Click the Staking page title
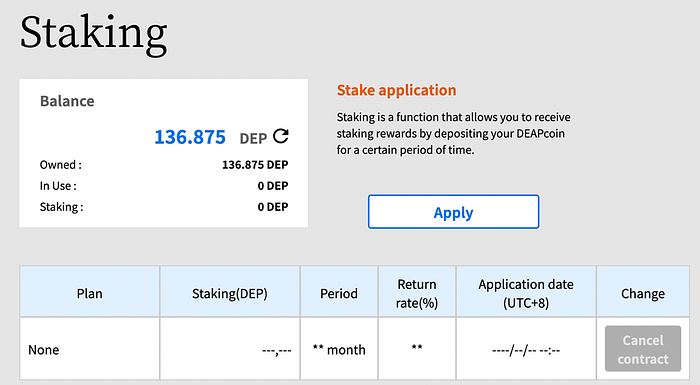Image resolution: width=700 pixels, height=385 pixels. (x=94, y=33)
